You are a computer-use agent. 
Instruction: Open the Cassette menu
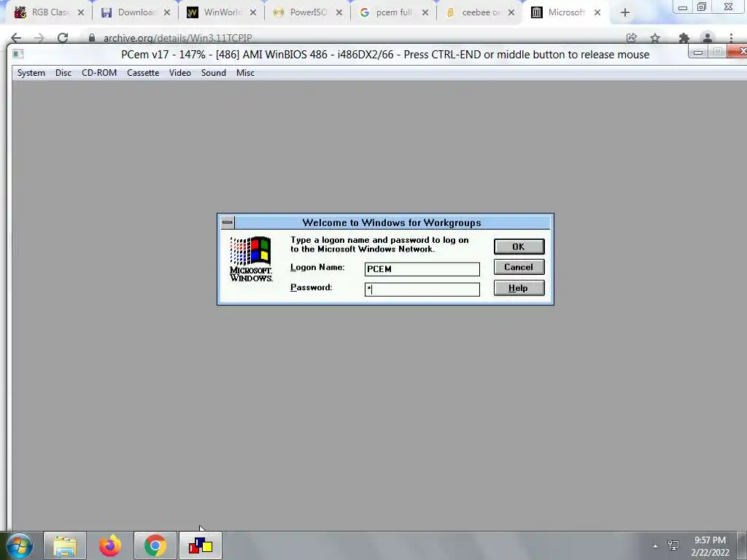[x=143, y=73]
